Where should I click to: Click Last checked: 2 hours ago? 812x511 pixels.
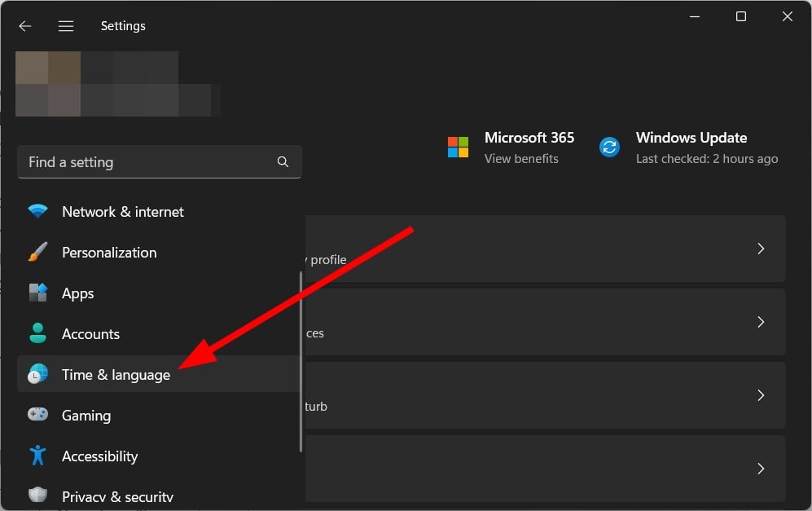(707, 159)
